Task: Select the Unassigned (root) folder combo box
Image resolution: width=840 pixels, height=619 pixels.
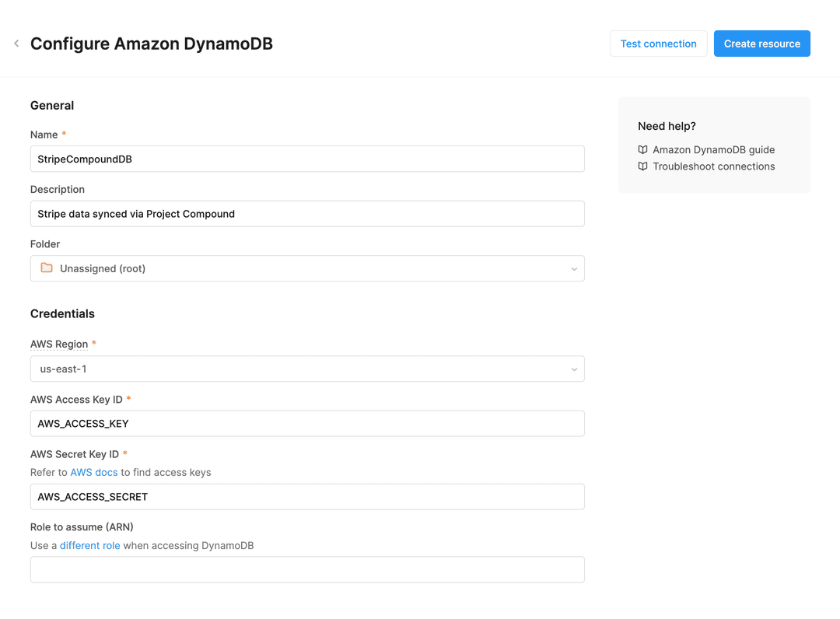Action: (307, 268)
